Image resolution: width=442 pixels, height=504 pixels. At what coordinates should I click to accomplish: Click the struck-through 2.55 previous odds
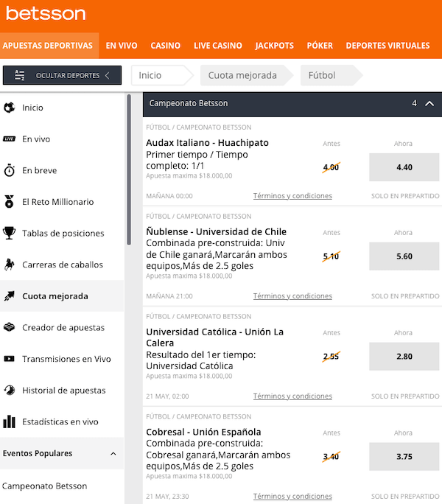coord(331,356)
